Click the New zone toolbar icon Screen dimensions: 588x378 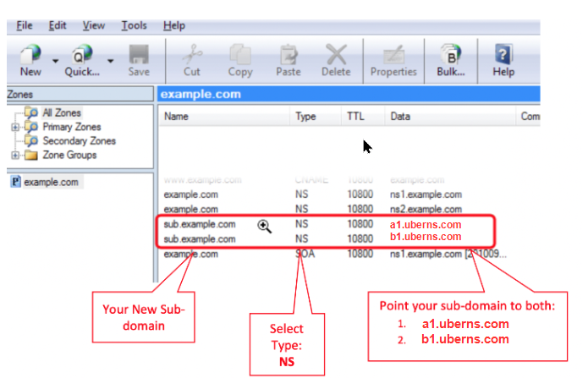(x=30, y=55)
